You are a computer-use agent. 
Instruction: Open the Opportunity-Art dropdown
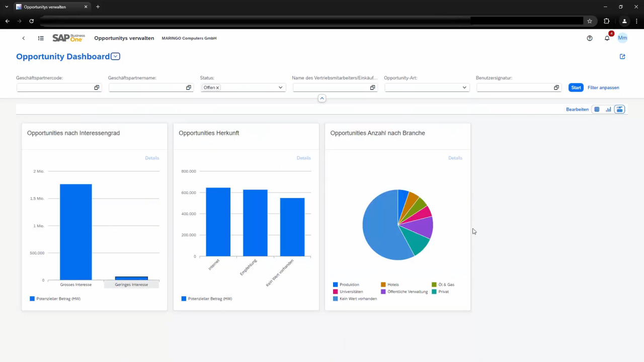click(464, 87)
